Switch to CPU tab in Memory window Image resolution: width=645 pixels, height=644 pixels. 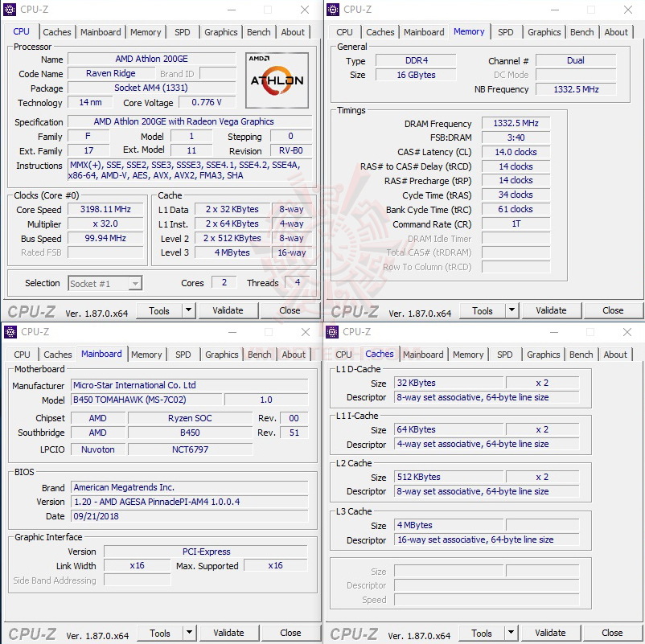(344, 32)
